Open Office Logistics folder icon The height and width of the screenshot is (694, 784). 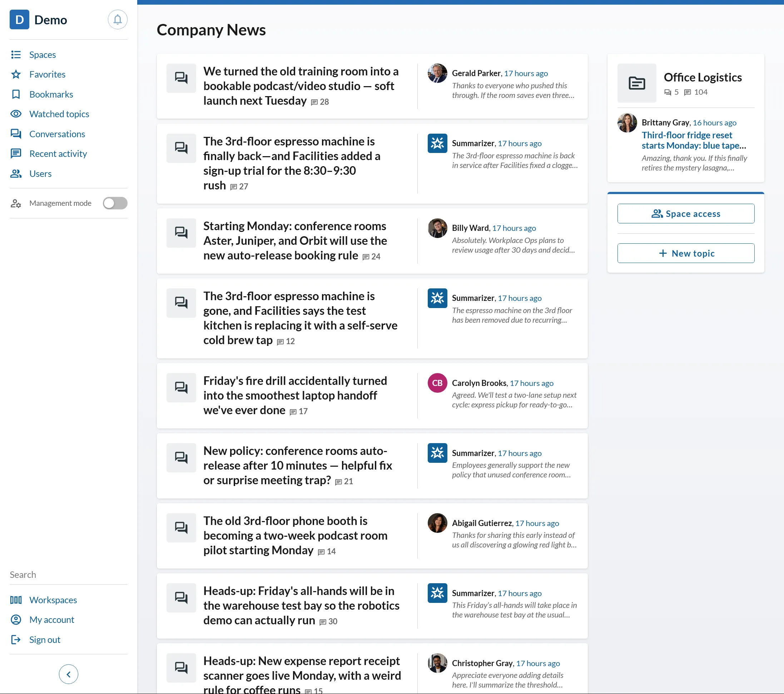[637, 83]
